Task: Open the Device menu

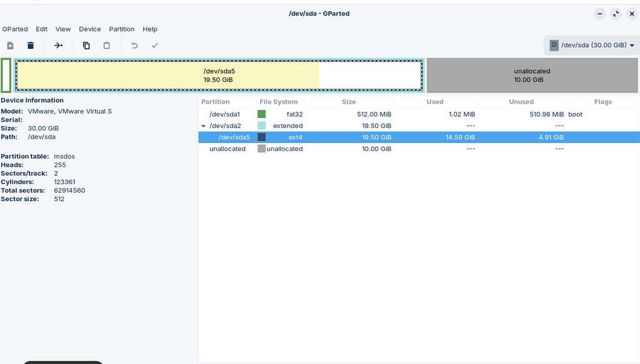Action: click(x=89, y=29)
